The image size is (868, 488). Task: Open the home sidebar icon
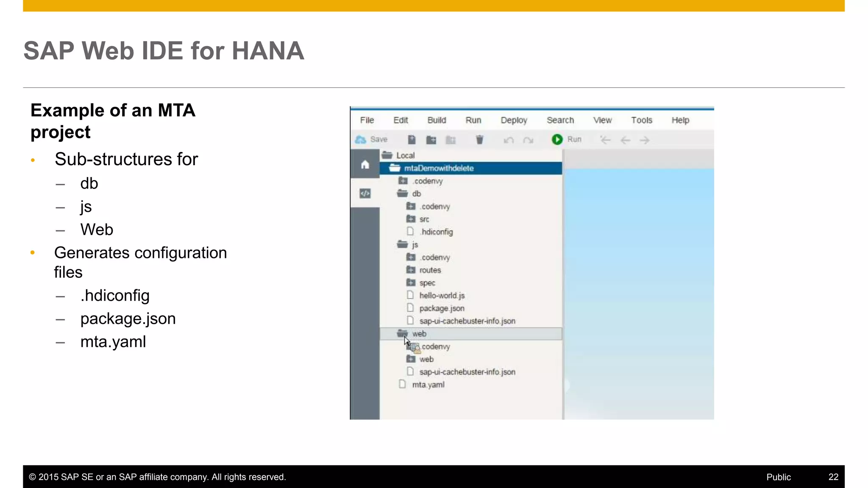point(365,164)
